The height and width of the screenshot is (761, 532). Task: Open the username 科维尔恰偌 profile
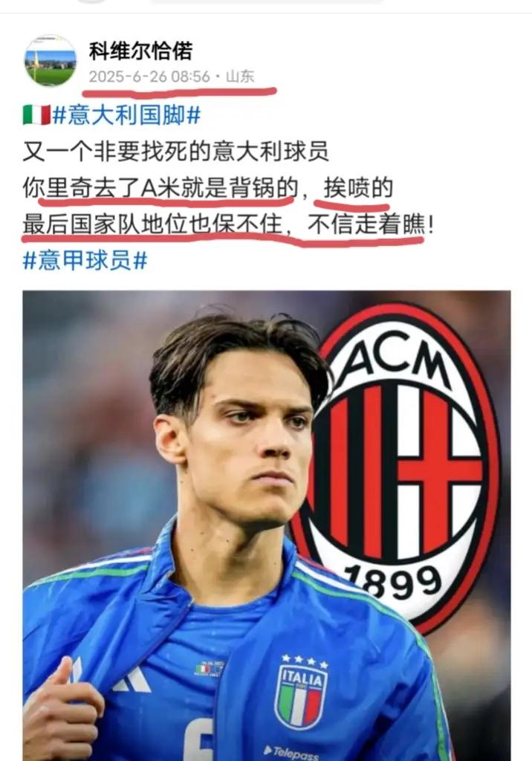tap(140, 51)
